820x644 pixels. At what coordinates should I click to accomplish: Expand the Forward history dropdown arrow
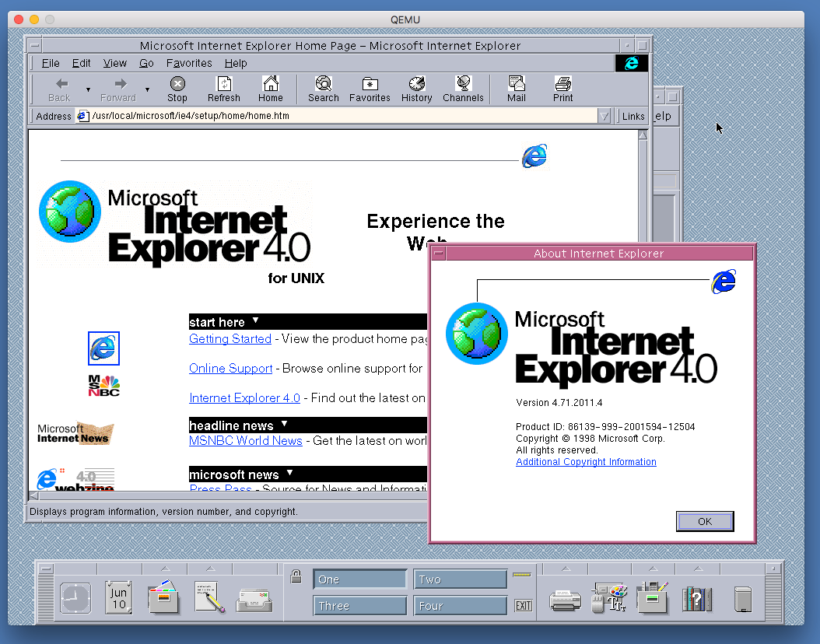pos(148,90)
